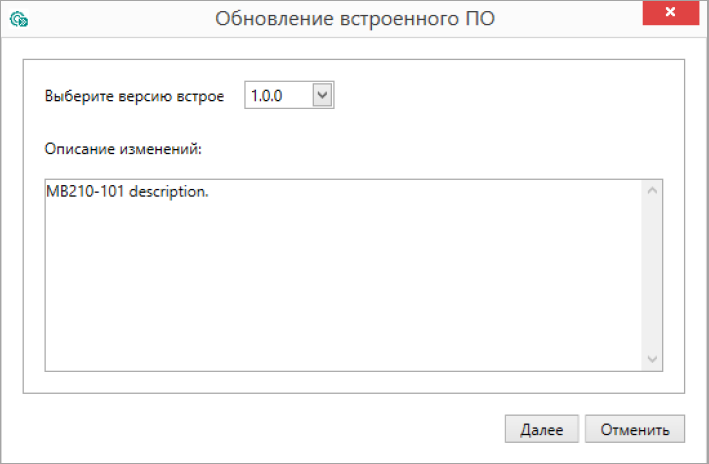Click the Отменить button

point(634,429)
